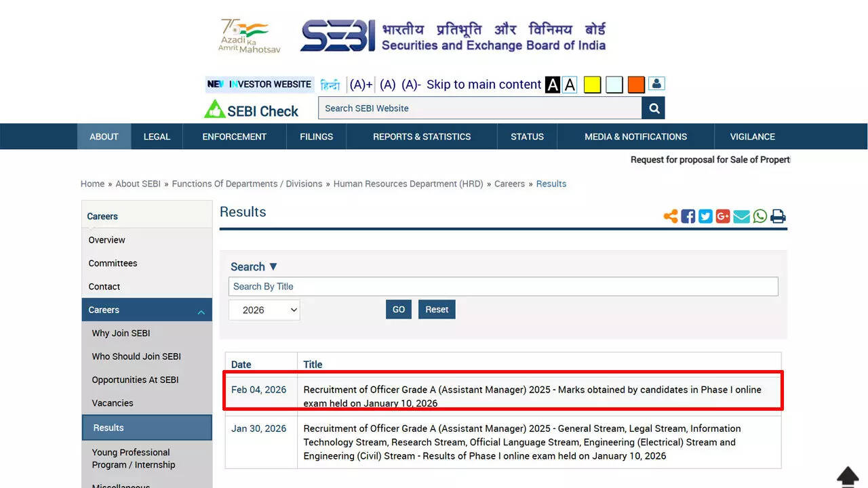
Task: Open the Enforcement menu
Action: [234, 136]
